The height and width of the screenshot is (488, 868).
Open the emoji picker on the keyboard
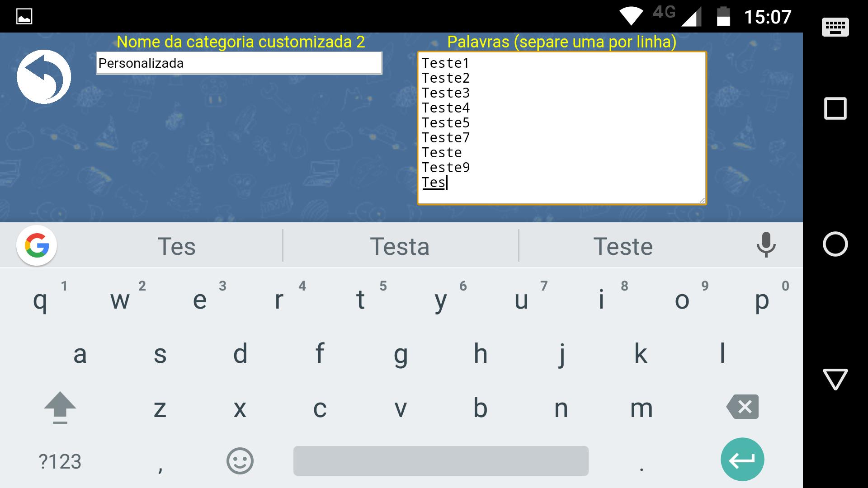pos(240,460)
